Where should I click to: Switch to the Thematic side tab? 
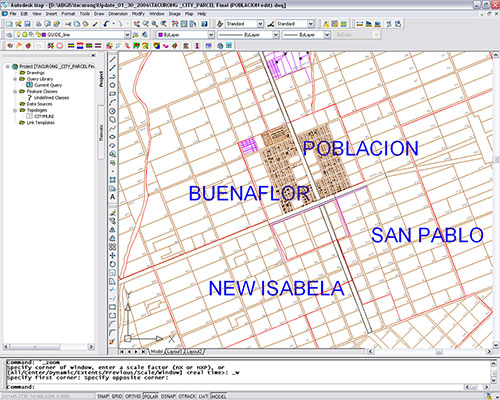(101, 133)
